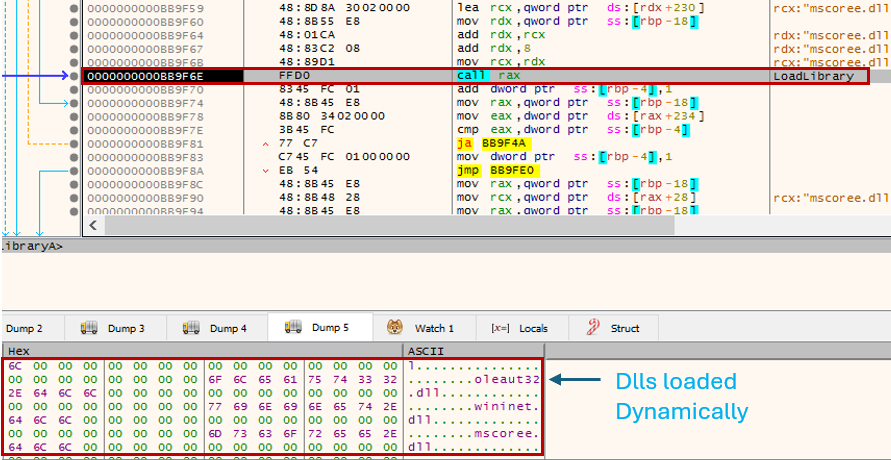Click opcode bytes 8B80 34020000
Screen dimensions: 891x460
pyautogui.click(x=332, y=116)
